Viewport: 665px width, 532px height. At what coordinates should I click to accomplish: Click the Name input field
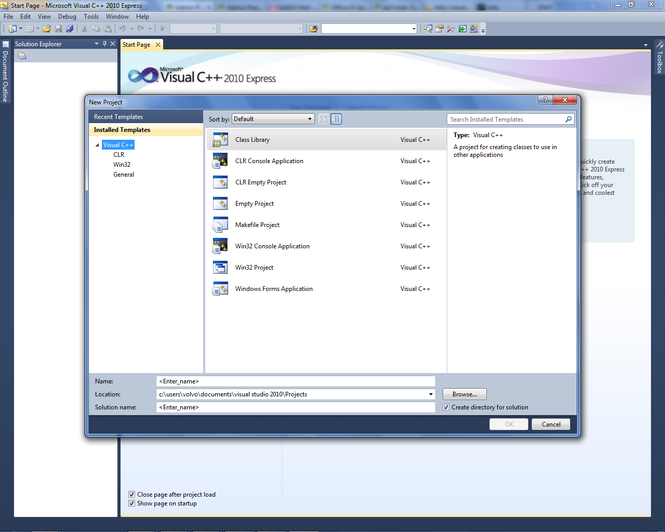coord(296,381)
